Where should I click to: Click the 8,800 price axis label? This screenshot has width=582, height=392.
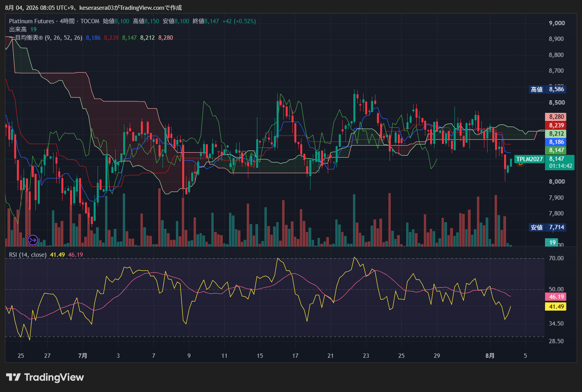pyautogui.click(x=557, y=55)
